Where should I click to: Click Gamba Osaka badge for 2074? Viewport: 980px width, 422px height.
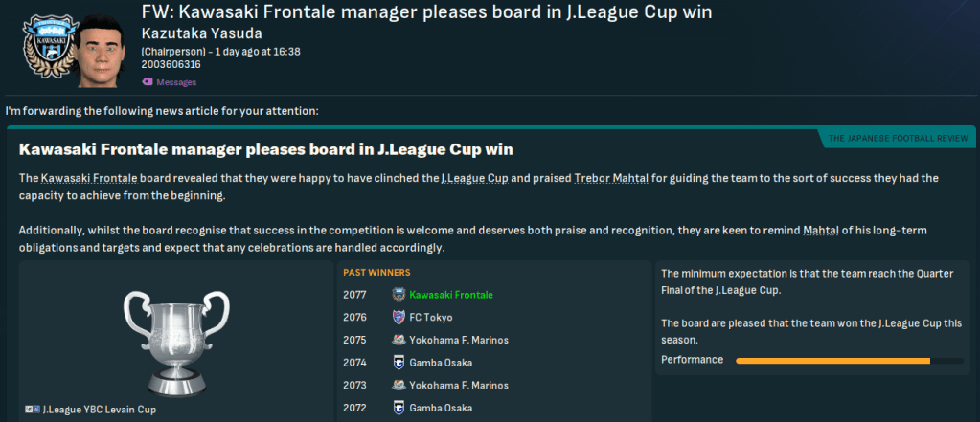399,363
